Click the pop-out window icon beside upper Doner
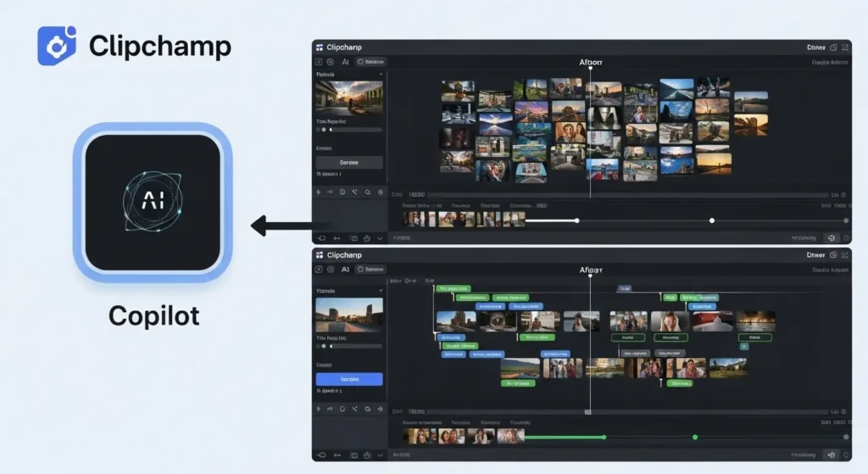Image resolution: width=868 pixels, height=474 pixels. (833, 47)
